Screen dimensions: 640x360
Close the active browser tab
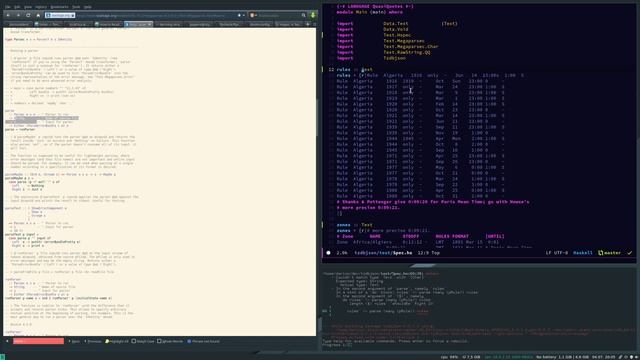pos(149,24)
